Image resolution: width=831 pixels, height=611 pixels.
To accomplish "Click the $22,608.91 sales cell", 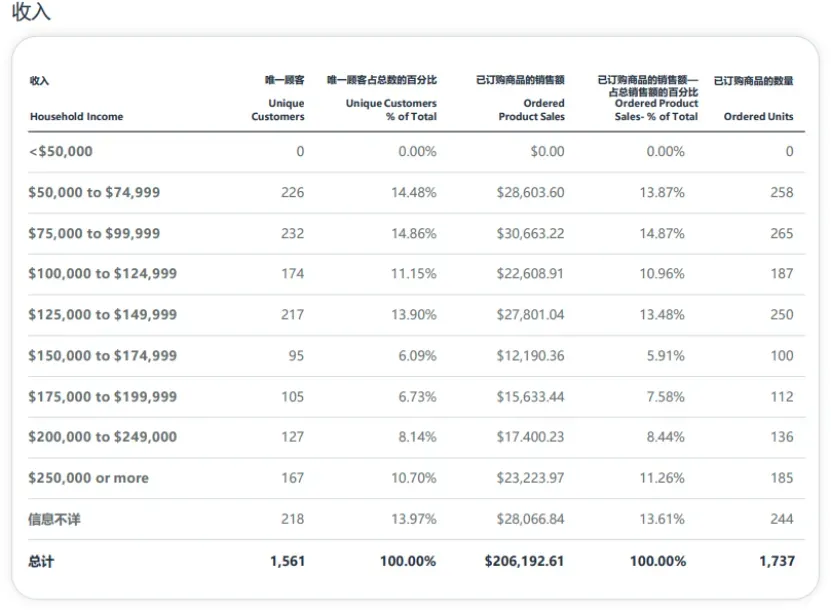I will coord(530,273).
